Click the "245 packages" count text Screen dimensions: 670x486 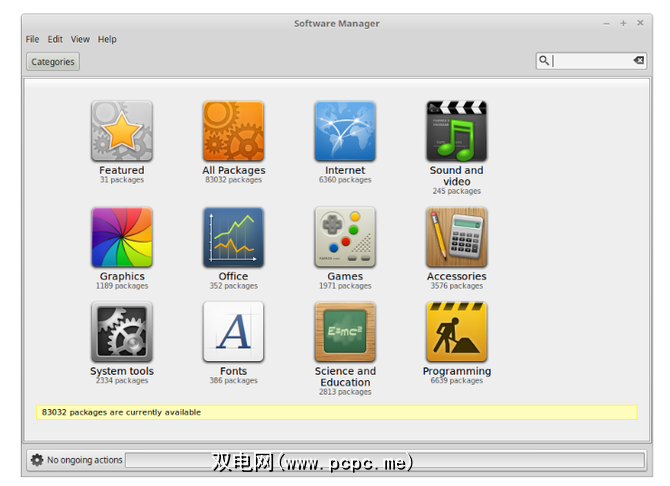coord(456,191)
